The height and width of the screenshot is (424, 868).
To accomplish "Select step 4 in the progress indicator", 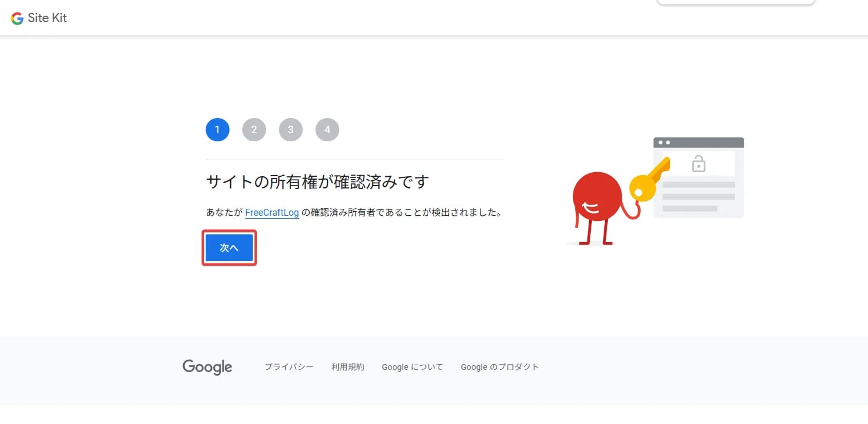I will click(x=327, y=130).
